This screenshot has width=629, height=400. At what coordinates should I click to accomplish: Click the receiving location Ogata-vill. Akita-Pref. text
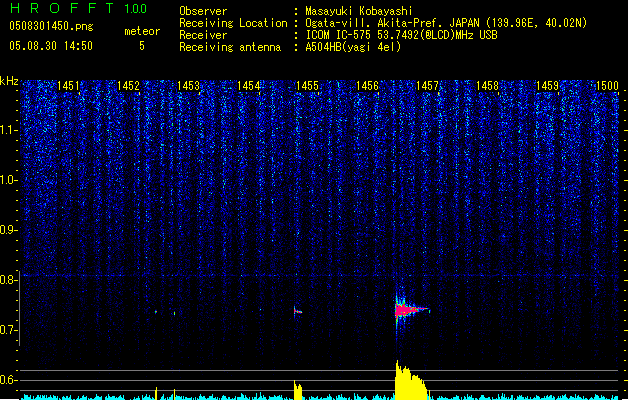[446, 23]
